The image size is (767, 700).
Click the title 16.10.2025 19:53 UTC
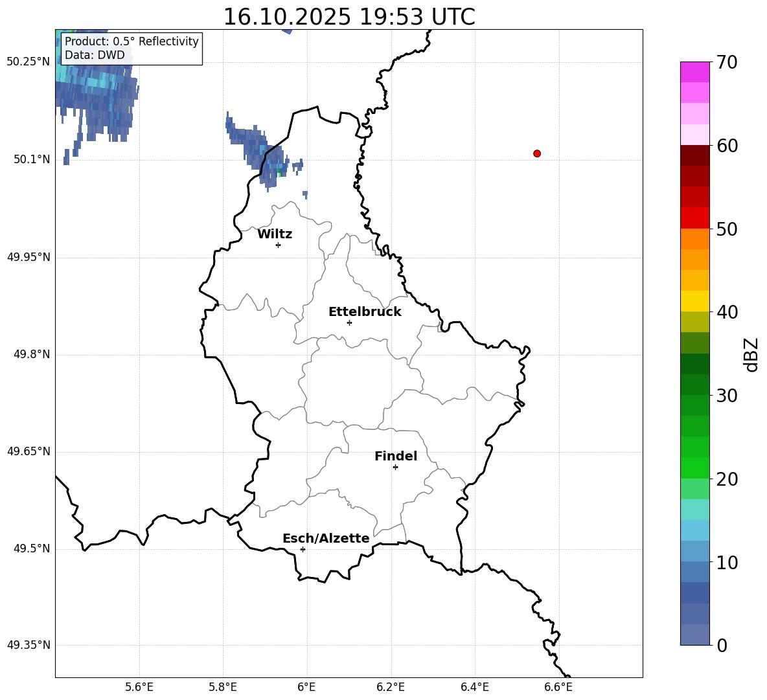pos(349,17)
